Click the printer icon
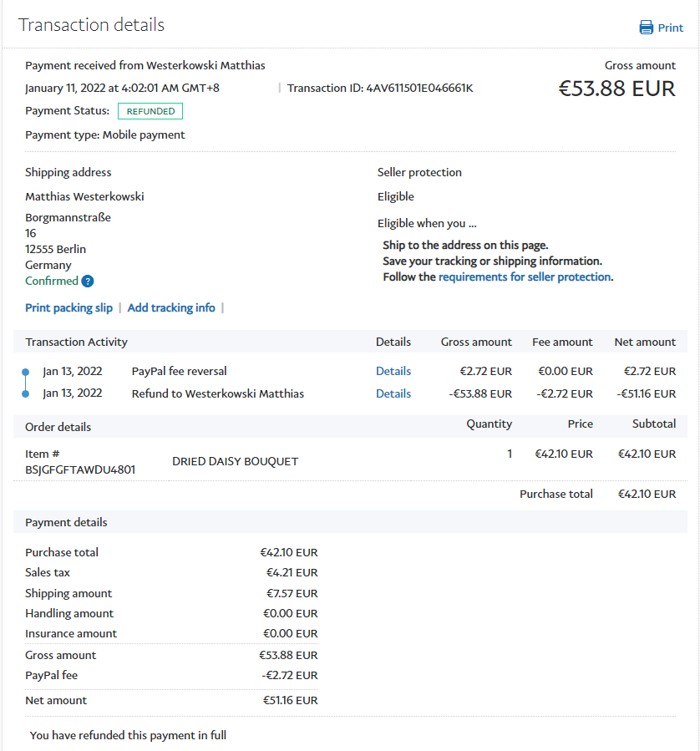Viewport: 700px width, 751px height. point(646,28)
